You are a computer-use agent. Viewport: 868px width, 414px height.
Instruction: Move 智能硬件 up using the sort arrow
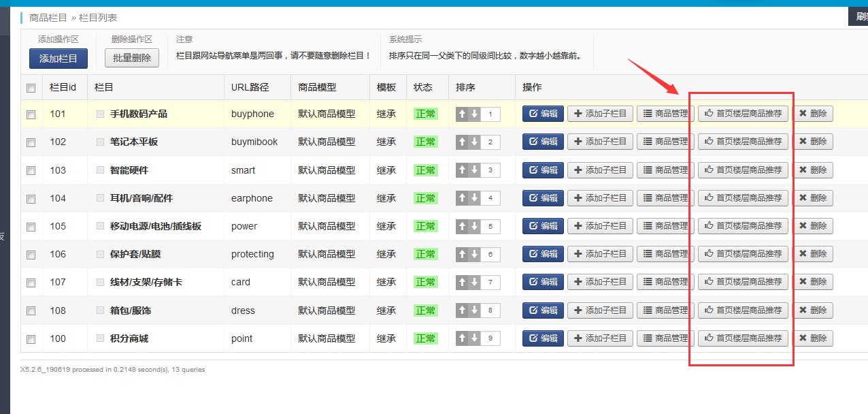pos(463,170)
